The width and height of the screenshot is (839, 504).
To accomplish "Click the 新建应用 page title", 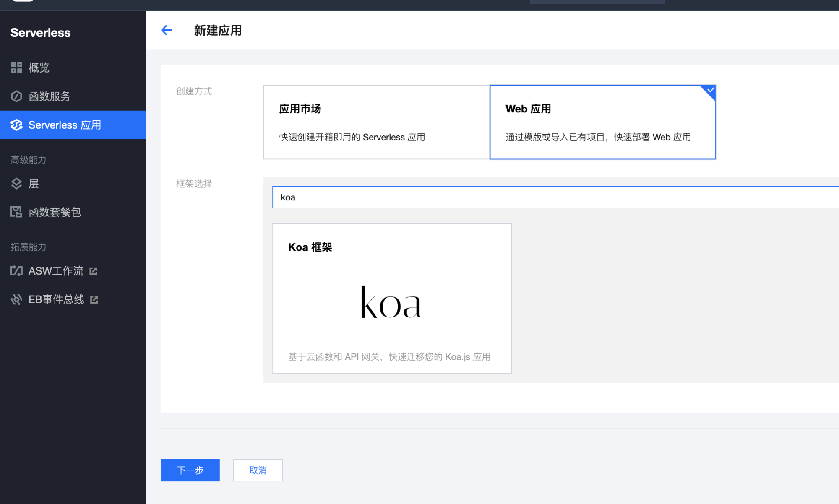I will tap(218, 30).
